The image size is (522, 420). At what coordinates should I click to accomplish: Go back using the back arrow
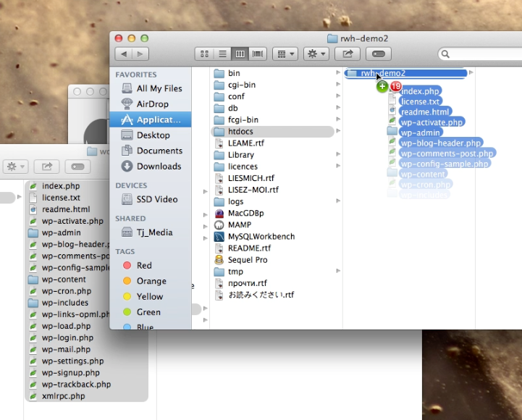tap(123, 54)
